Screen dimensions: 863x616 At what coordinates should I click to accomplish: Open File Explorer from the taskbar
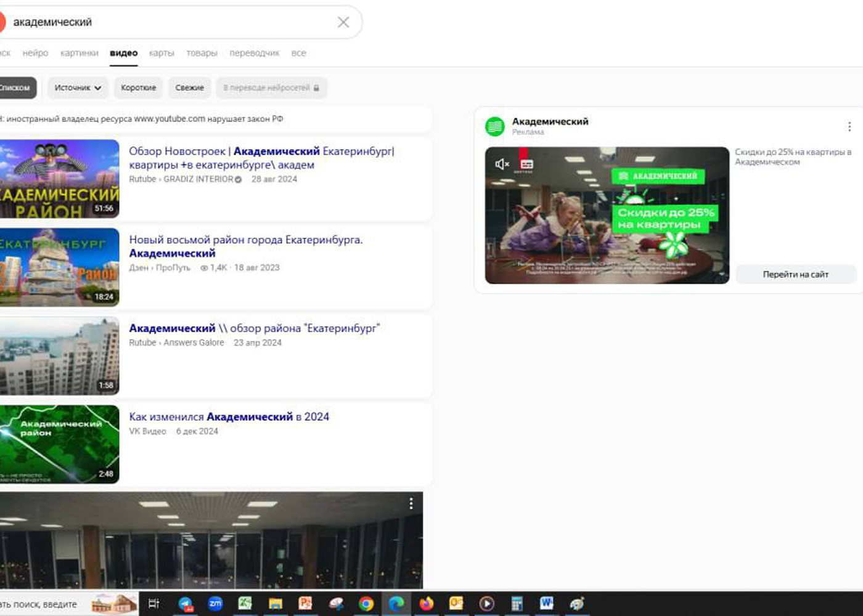coord(276,604)
